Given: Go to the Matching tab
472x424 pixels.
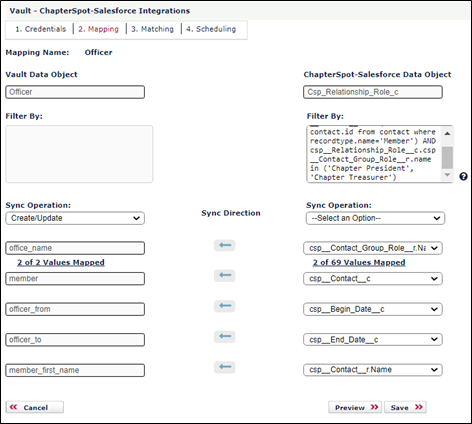Looking at the screenshot, I should point(152,29).
